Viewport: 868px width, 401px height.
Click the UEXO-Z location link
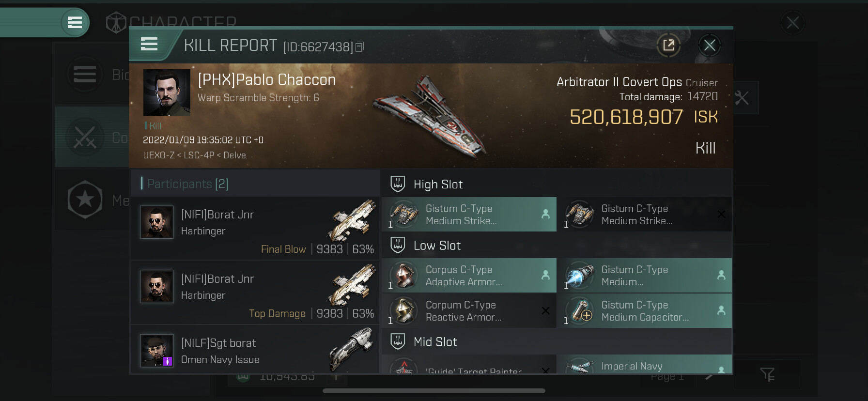coord(158,155)
